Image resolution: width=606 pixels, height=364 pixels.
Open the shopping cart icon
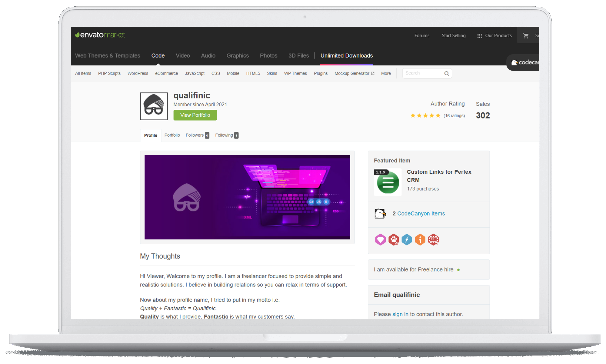[x=526, y=36]
